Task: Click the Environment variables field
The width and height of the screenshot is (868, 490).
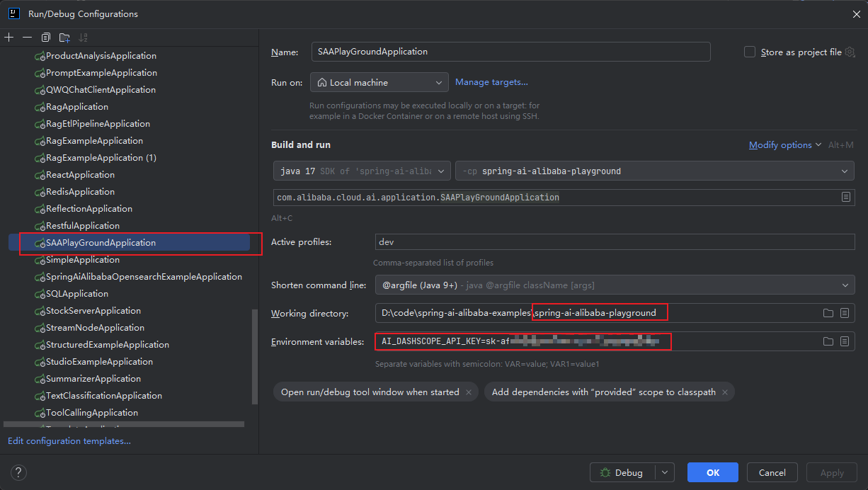Action: (614, 341)
